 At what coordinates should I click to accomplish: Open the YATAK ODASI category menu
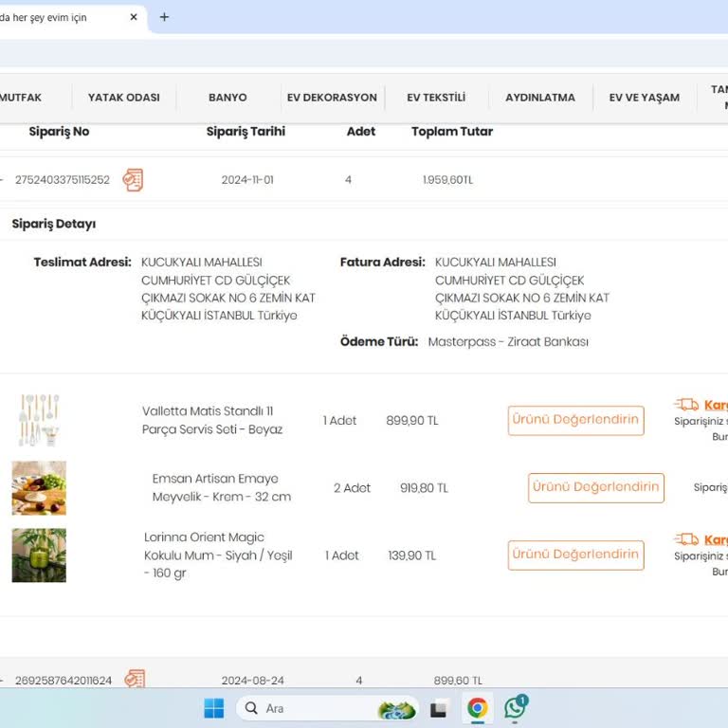click(124, 98)
